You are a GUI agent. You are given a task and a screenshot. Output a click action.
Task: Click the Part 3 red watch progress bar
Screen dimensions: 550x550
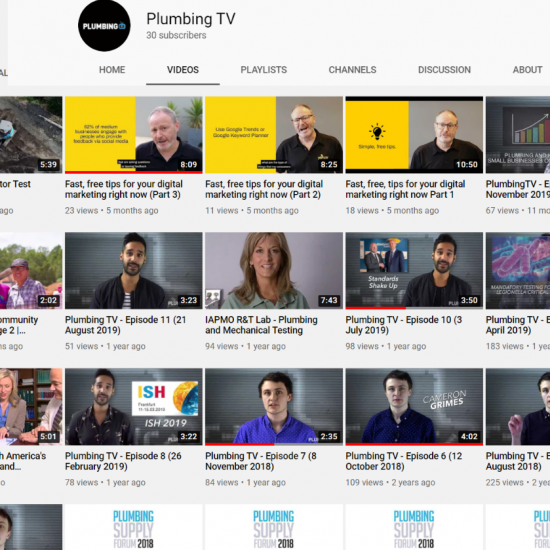tap(134, 172)
